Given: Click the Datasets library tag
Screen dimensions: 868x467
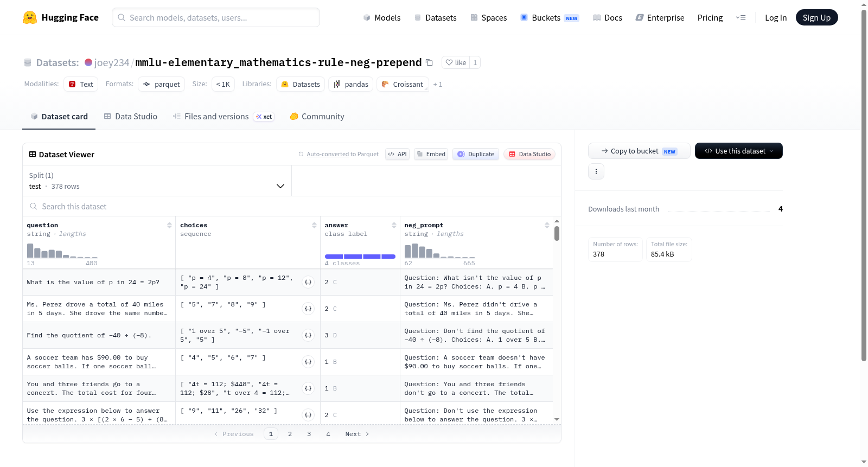Looking at the screenshot, I should pyautogui.click(x=301, y=84).
